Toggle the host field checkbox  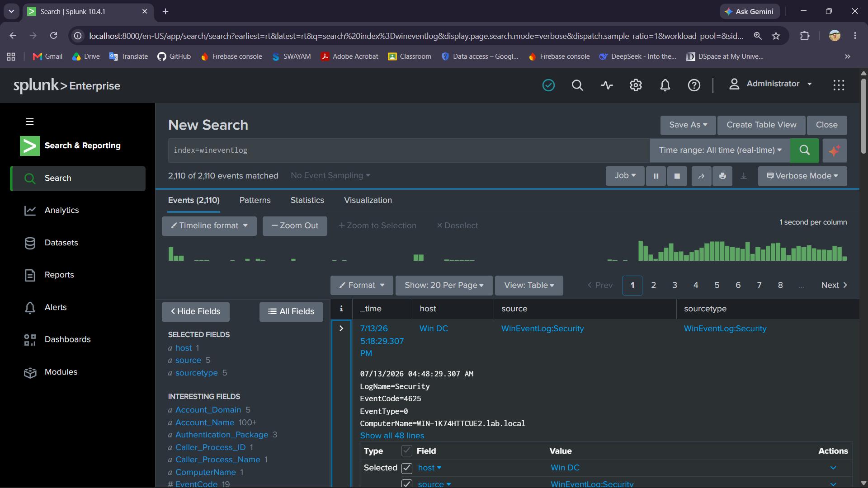tap(407, 468)
